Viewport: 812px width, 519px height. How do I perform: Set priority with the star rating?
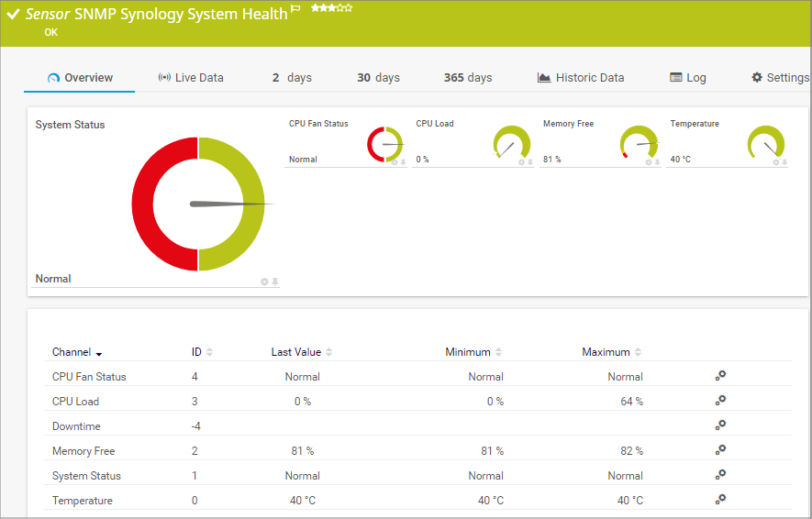pos(331,7)
